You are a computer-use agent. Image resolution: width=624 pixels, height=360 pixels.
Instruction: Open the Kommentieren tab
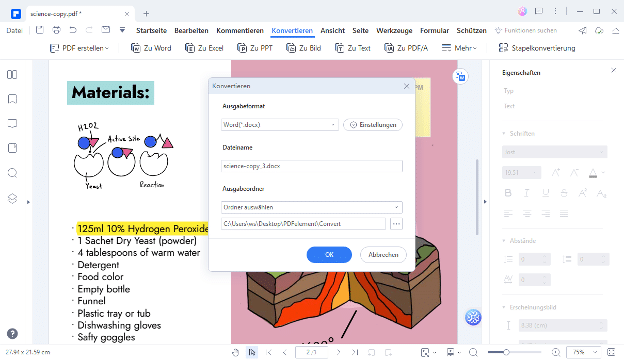coord(240,31)
